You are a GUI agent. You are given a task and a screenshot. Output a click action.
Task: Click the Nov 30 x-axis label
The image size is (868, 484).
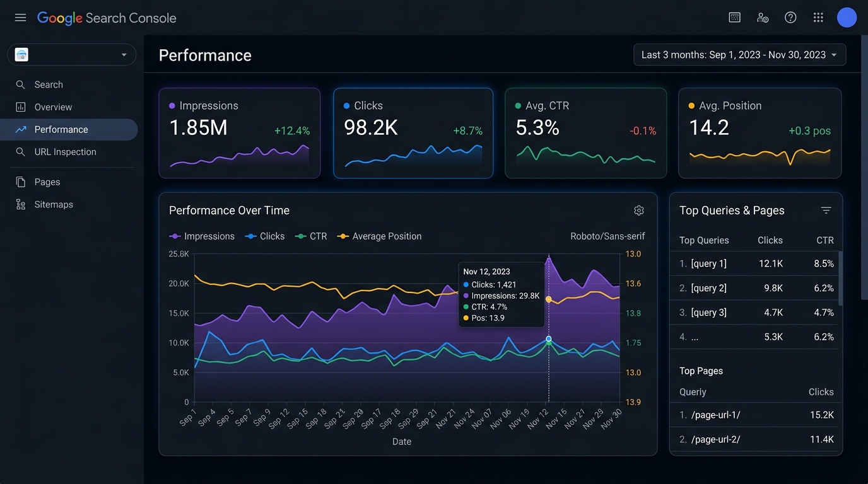click(611, 419)
